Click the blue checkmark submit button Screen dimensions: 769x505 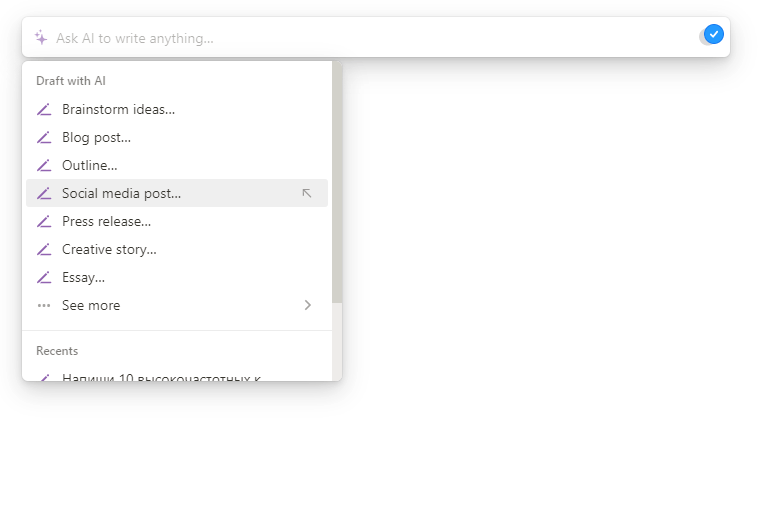[714, 34]
